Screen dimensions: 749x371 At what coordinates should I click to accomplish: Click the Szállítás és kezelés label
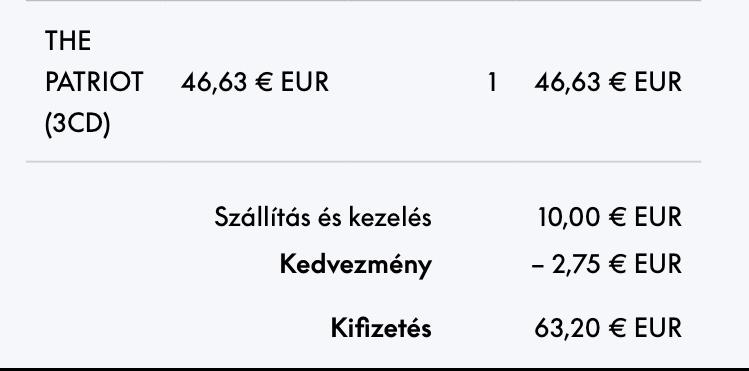coord(323,217)
